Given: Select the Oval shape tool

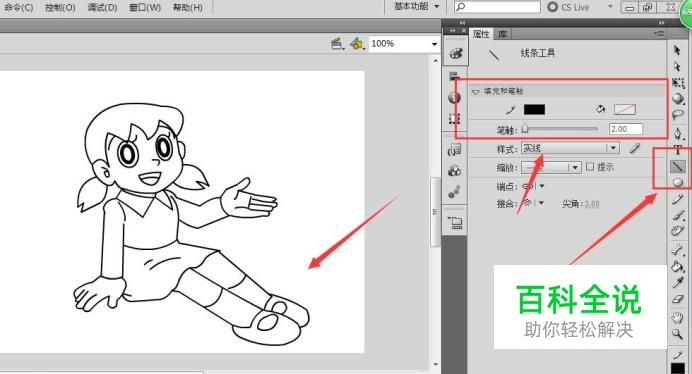Looking at the screenshot, I should [678, 182].
